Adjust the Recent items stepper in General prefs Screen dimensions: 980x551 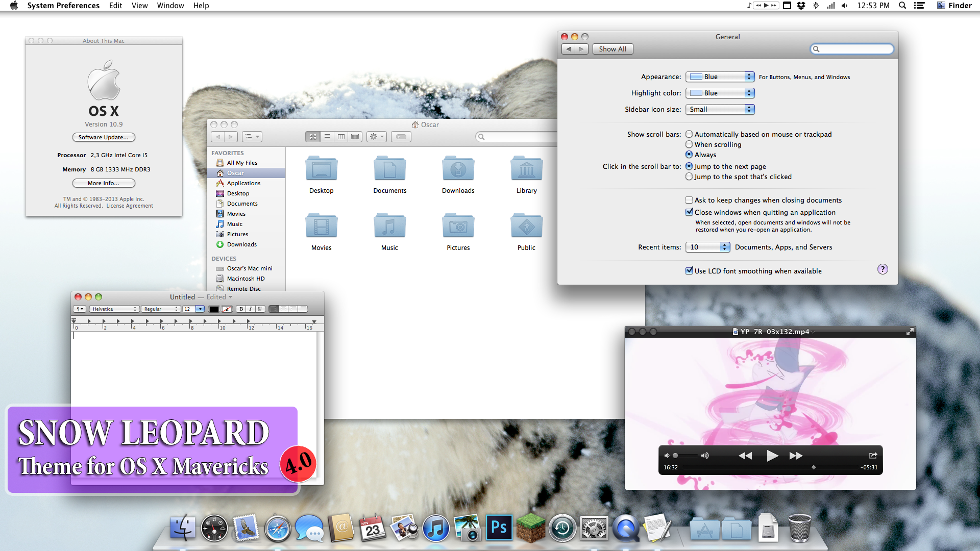tap(726, 247)
